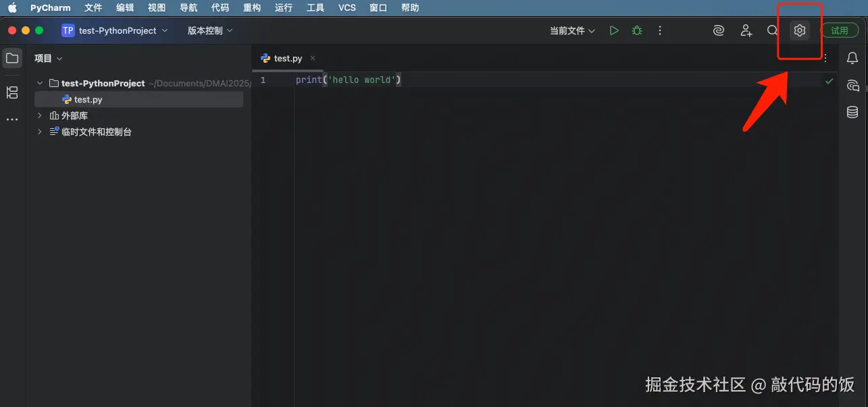
Task: Collapse the test-PythonProject tree node
Action: (x=40, y=83)
